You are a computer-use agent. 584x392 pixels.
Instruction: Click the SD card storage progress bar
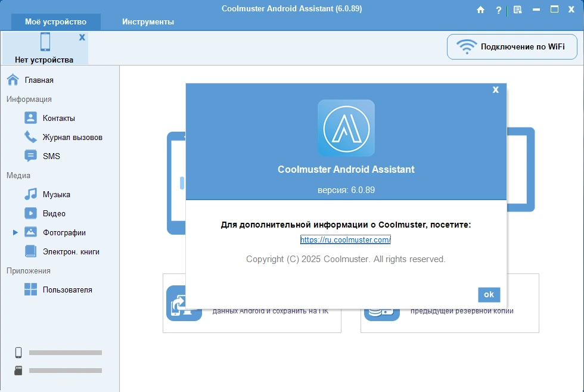pos(66,371)
